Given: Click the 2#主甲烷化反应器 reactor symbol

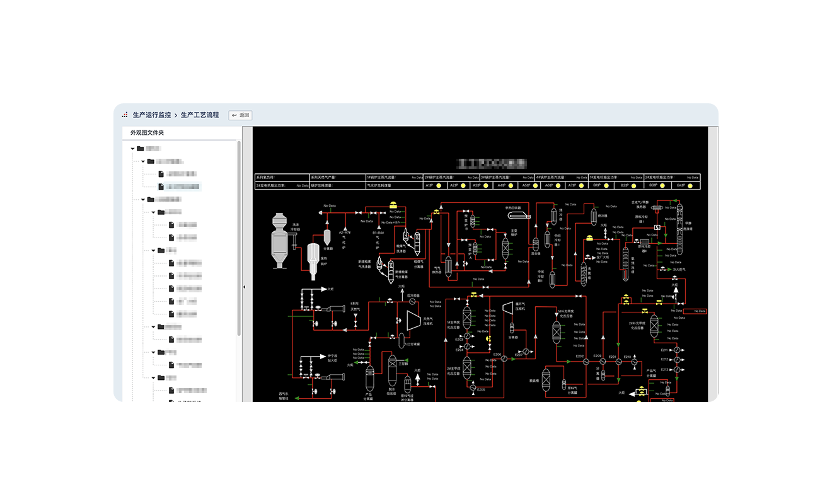Looking at the screenshot, I should (x=467, y=367).
